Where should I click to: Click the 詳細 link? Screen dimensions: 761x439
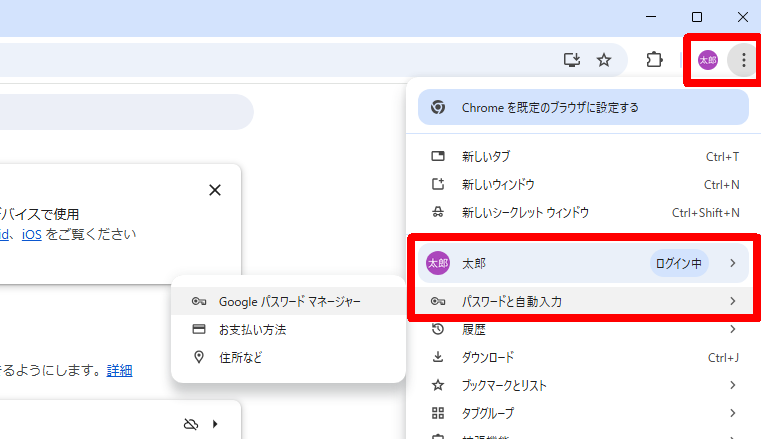(120, 370)
